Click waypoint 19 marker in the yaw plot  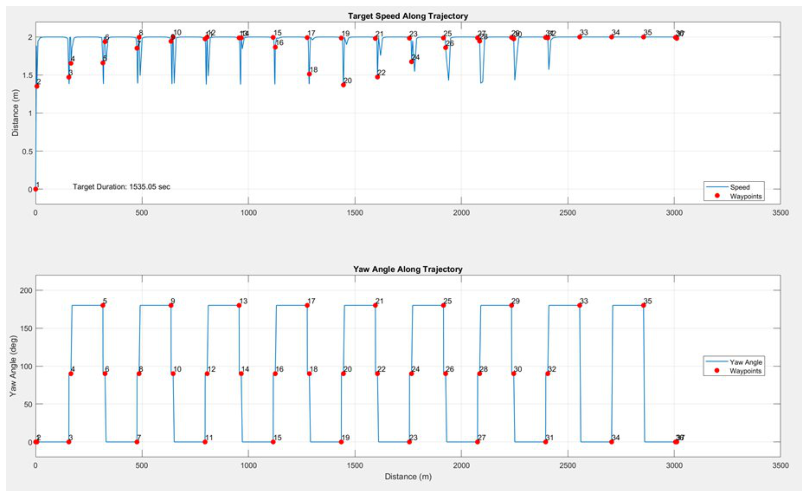341,441
